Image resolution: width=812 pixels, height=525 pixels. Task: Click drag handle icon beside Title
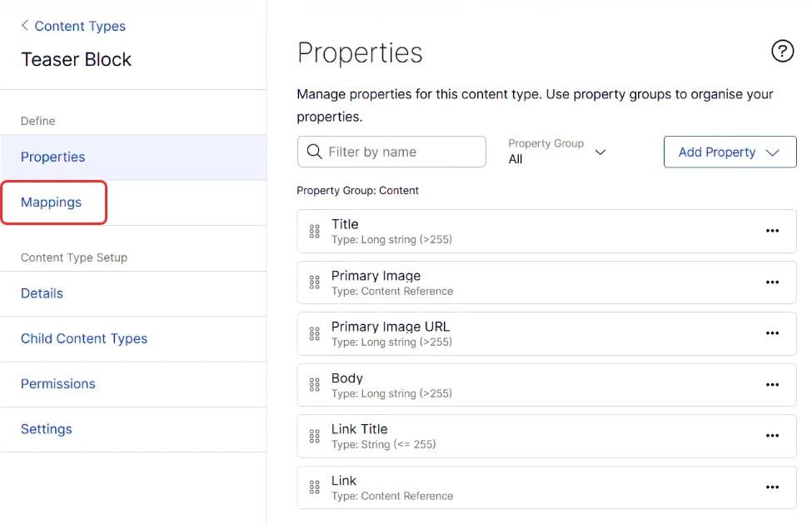coord(314,232)
